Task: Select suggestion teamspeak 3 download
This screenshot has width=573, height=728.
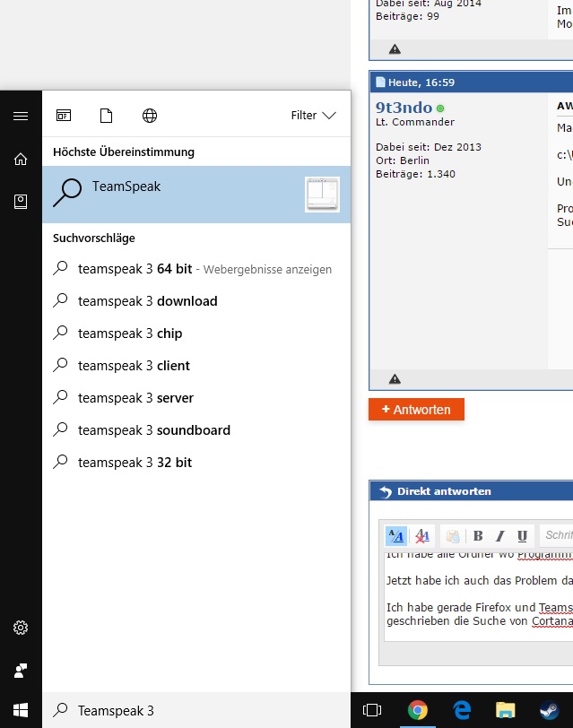Action: 196,301
